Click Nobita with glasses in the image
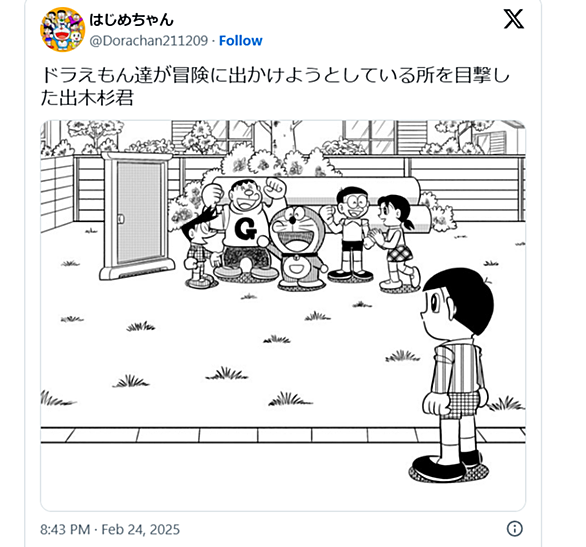The image size is (586, 547). [x=350, y=232]
